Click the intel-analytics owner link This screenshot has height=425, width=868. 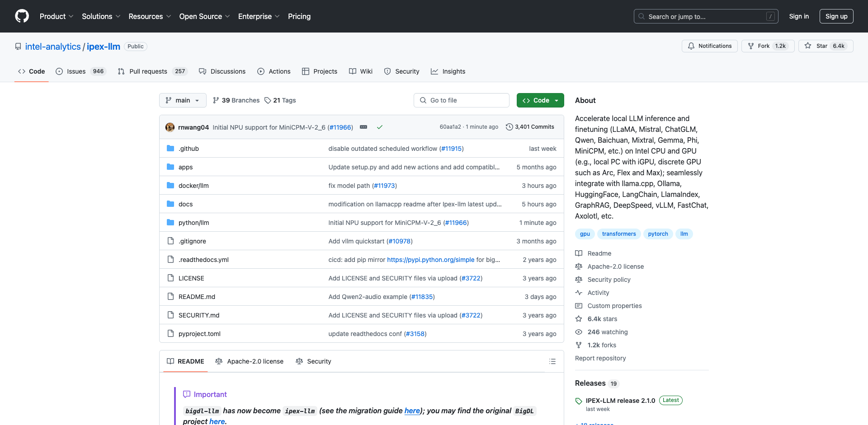(x=53, y=47)
